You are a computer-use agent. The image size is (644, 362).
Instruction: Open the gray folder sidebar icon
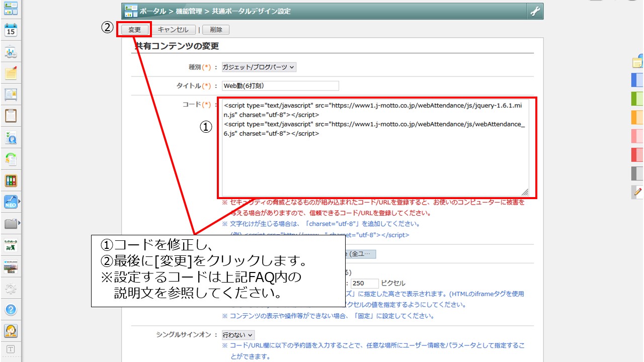coord(10,223)
